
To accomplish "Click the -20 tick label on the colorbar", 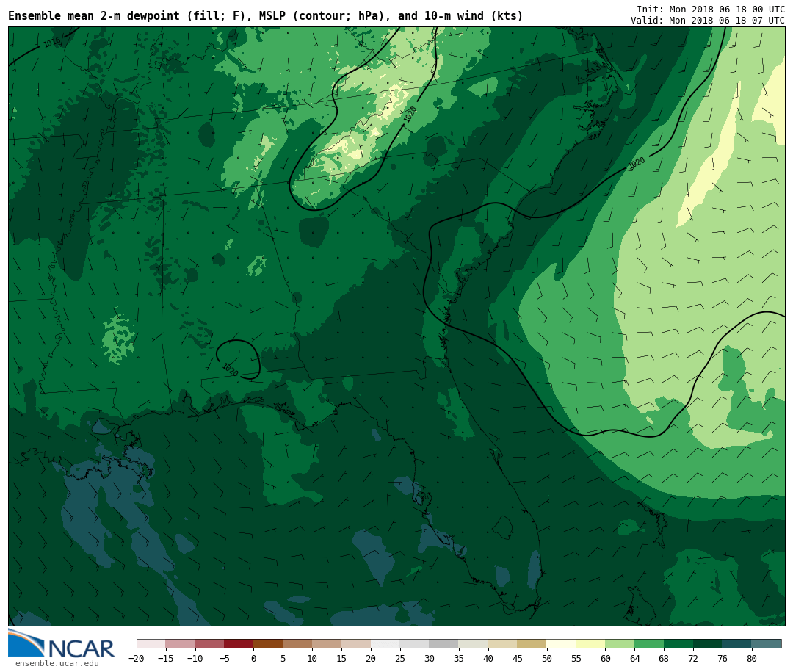I will pos(137,659).
